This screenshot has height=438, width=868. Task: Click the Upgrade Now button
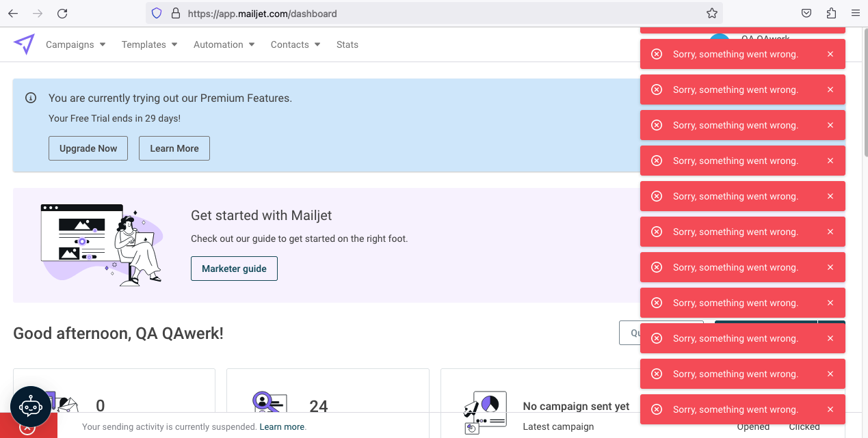(88, 148)
